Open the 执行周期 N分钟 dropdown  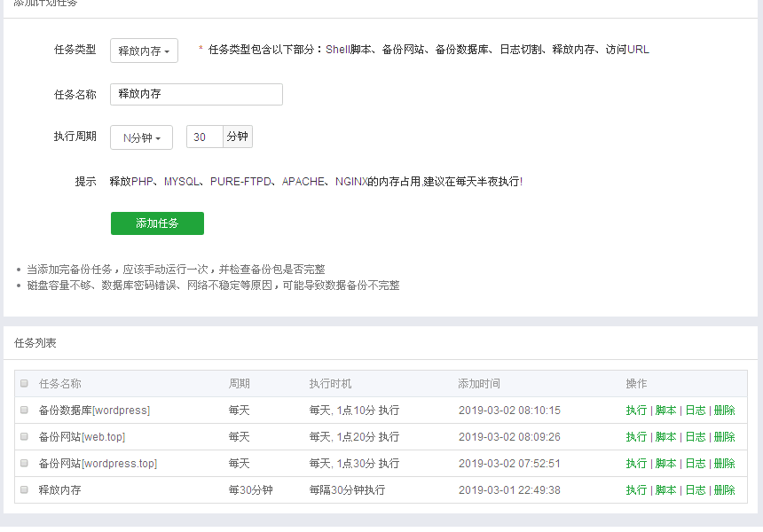140,137
